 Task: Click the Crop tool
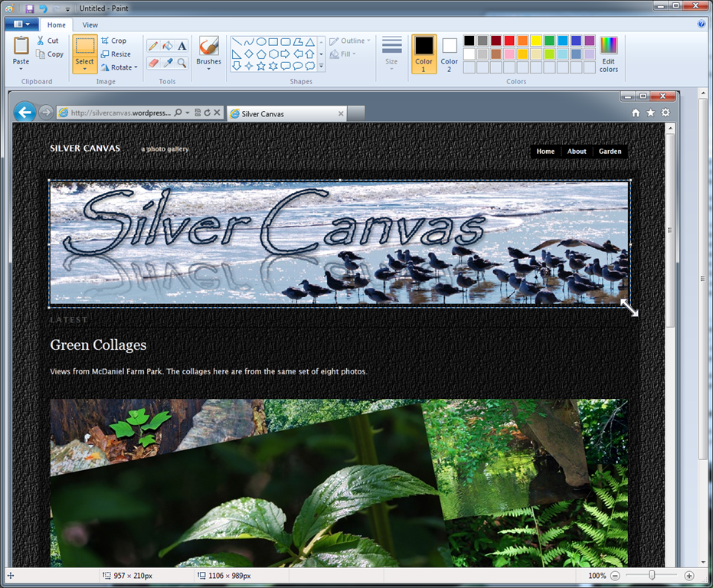113,41
